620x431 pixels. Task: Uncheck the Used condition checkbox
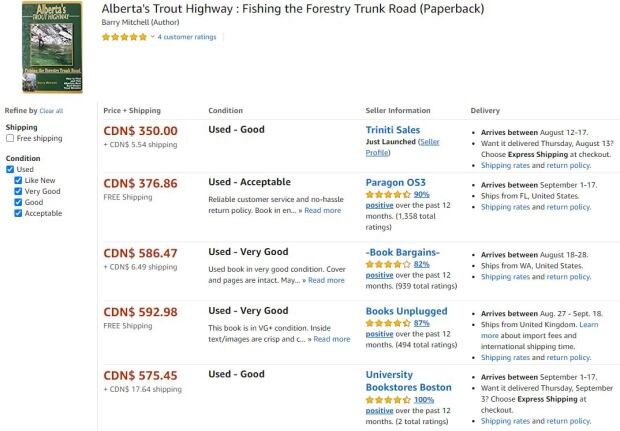pos(10,169)
